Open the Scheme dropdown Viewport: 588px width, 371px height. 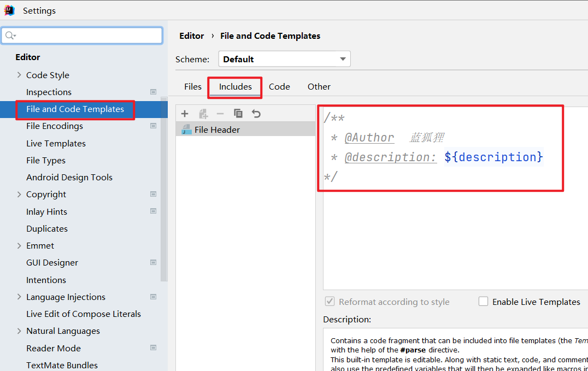click(284, 59)
